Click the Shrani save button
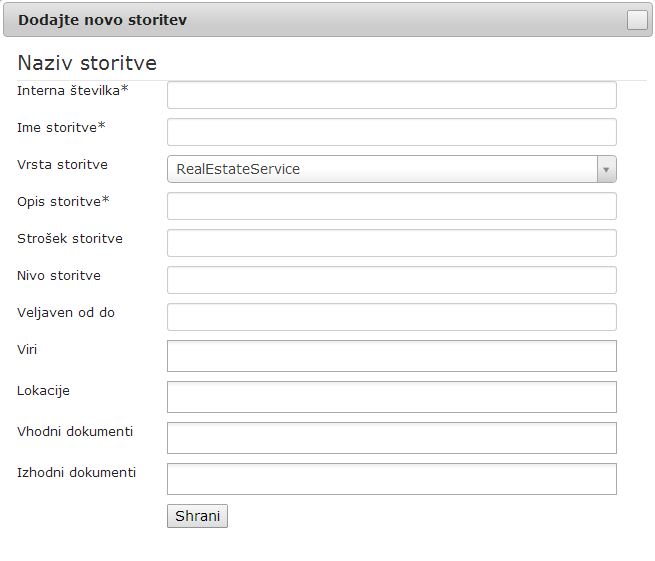The height and width of the screenshot is (561, 655). tap(197, 516)
